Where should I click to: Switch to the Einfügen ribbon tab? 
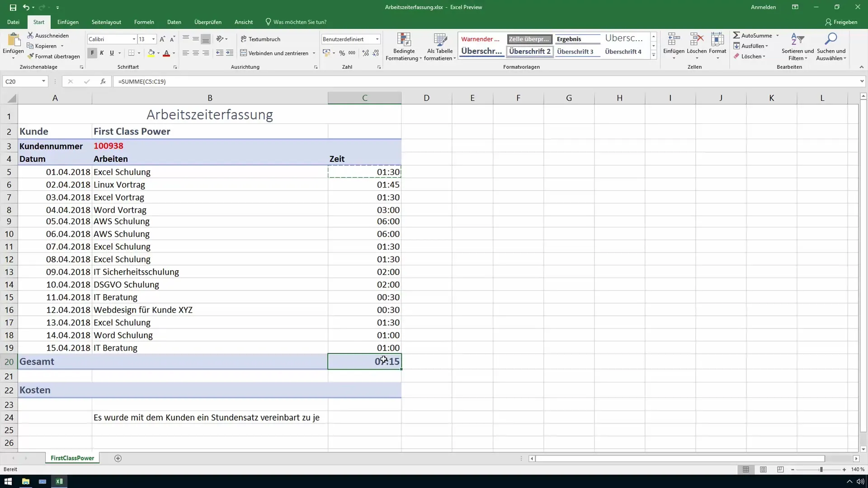tap(68, 22)
